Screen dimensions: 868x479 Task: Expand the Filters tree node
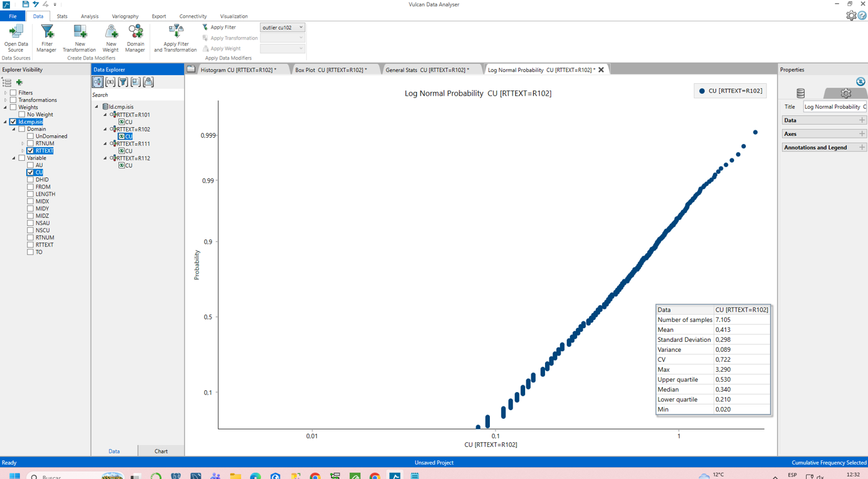[6, 92]
